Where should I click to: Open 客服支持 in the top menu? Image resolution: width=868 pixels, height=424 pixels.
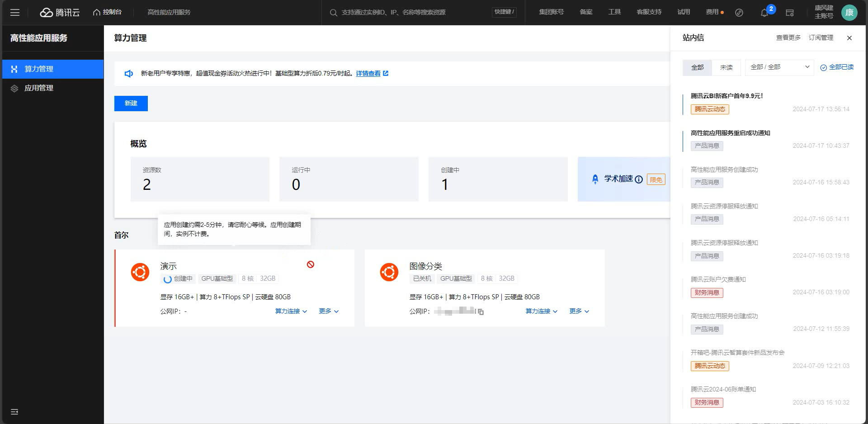point(649,12)
